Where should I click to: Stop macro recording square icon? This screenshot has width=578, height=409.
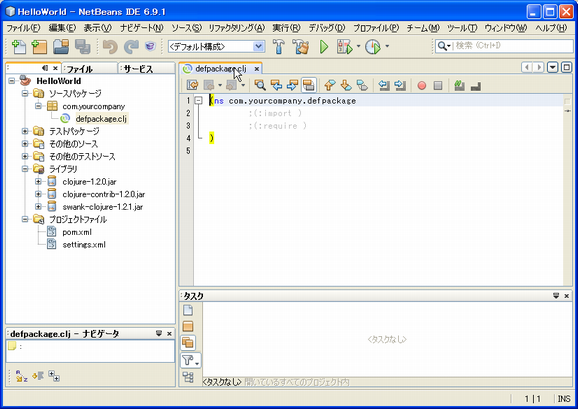438,86
